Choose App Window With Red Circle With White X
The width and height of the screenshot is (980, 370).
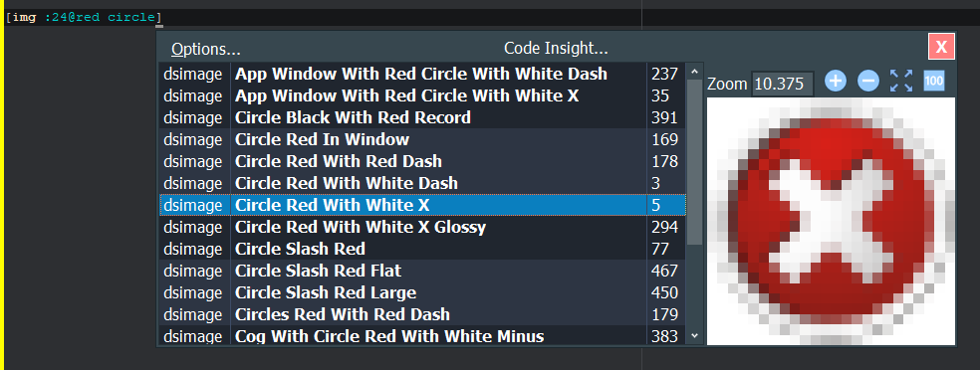point(422,96)
